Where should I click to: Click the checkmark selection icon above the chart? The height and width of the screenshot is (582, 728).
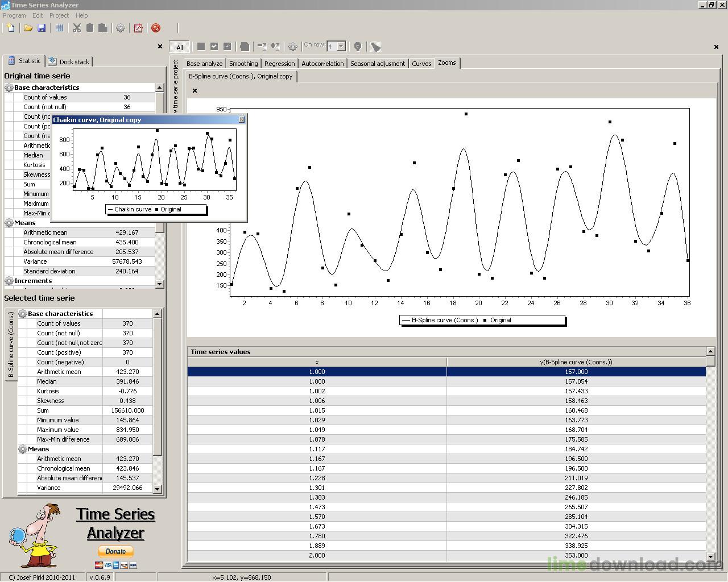214,46
